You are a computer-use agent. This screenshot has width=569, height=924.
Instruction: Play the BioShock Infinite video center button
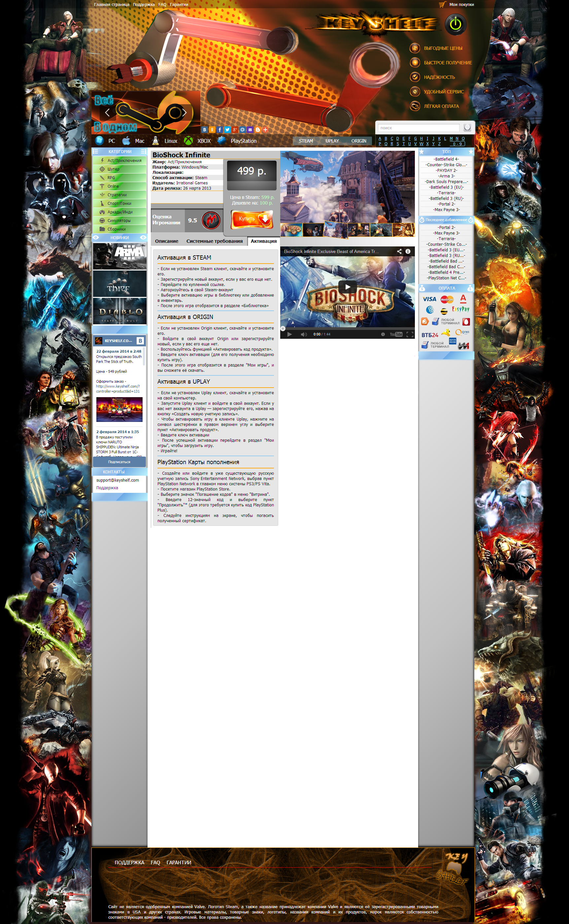point(347,287)
